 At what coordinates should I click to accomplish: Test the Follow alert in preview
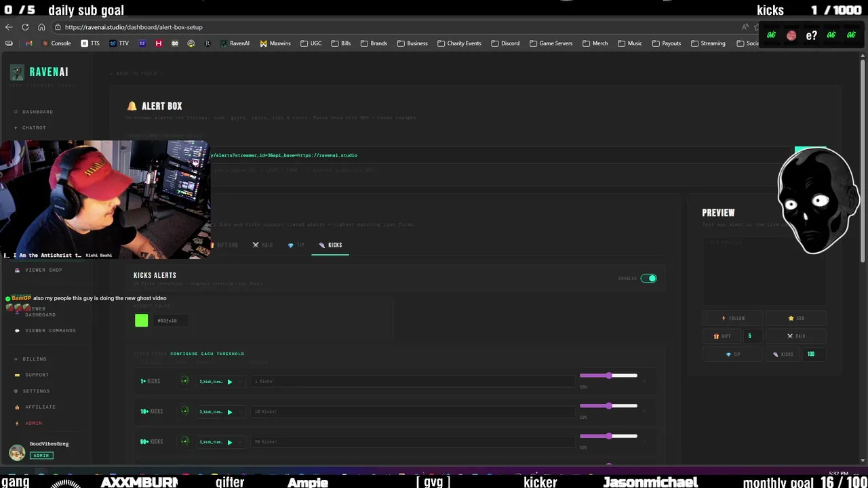(733, 318)
